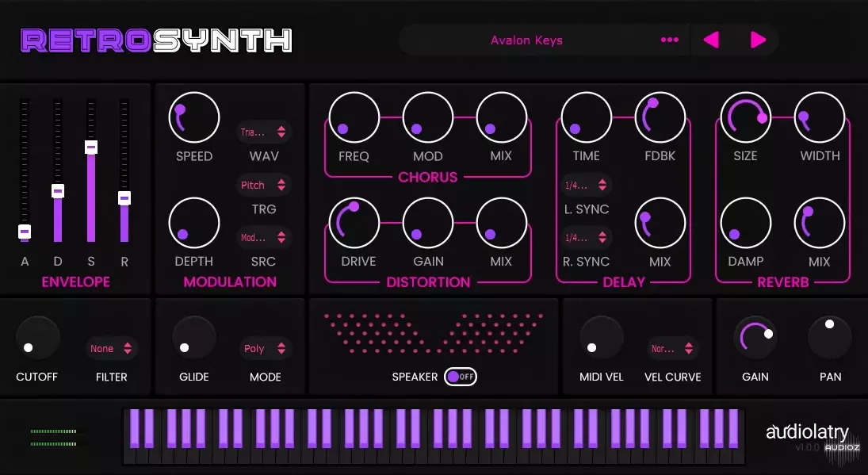Open the SRC modulation source dropdown
868x475 pixels.
click(x=264, y=238)
